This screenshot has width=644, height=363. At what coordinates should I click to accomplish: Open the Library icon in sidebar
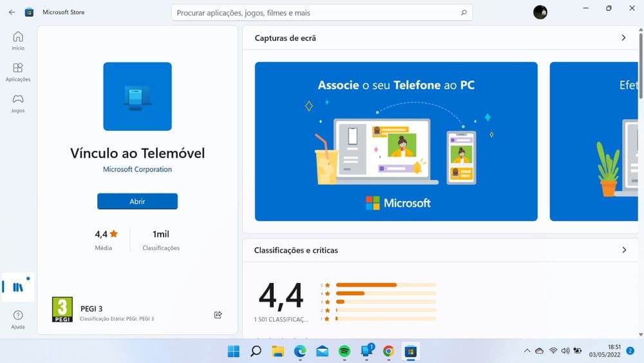17,287
